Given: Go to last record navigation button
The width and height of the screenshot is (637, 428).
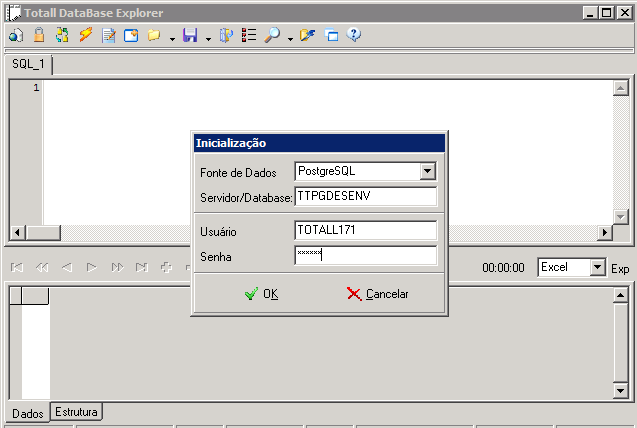Looking at the screenshot, I should (142, 267).
